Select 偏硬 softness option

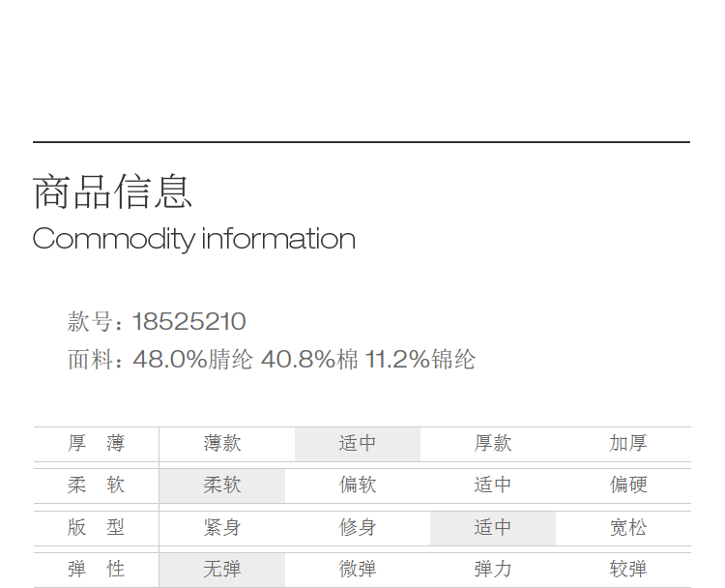[628, 485]
